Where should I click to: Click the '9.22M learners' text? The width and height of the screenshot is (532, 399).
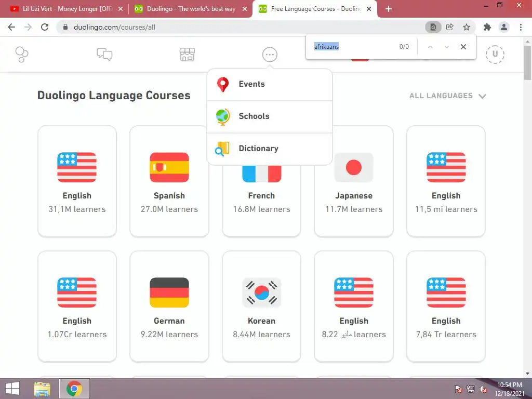[169, 335]
